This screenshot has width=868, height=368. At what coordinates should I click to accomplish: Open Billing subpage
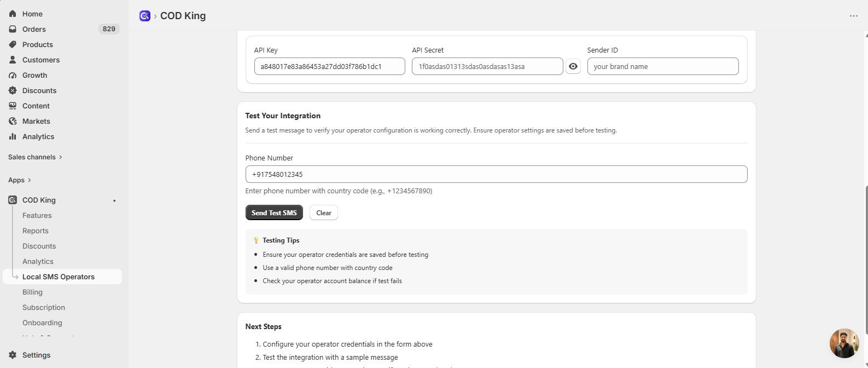tap(33, 292)
